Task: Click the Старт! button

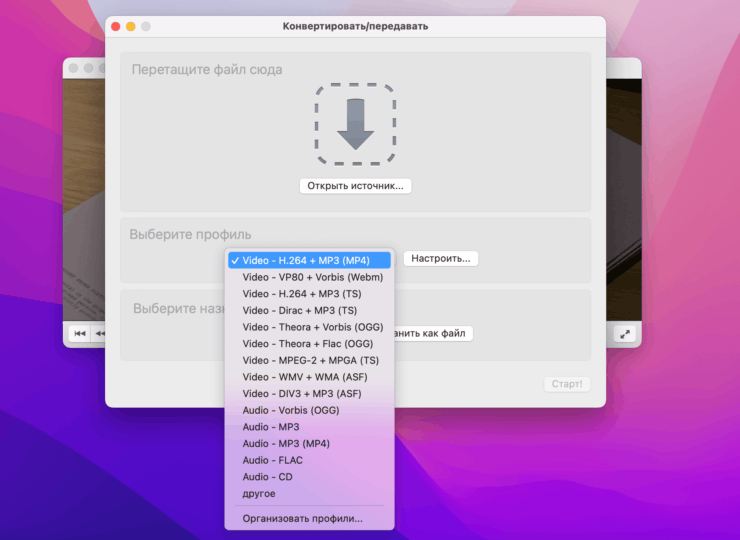Action: click(x=567, y=384)
